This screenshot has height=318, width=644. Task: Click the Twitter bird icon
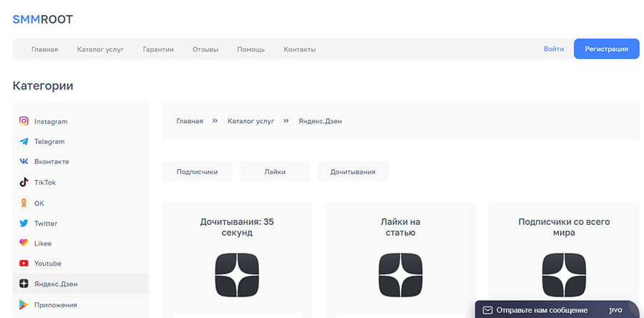point(24,223)
